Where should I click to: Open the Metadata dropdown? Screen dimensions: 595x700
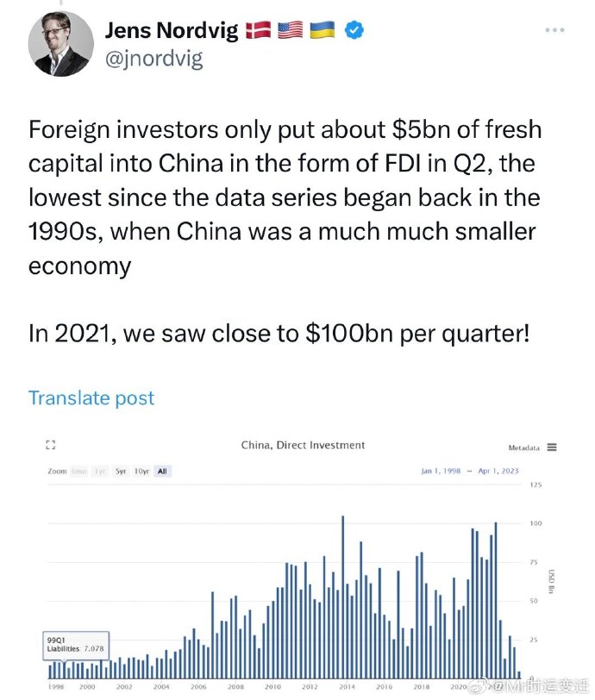(524, 447)
